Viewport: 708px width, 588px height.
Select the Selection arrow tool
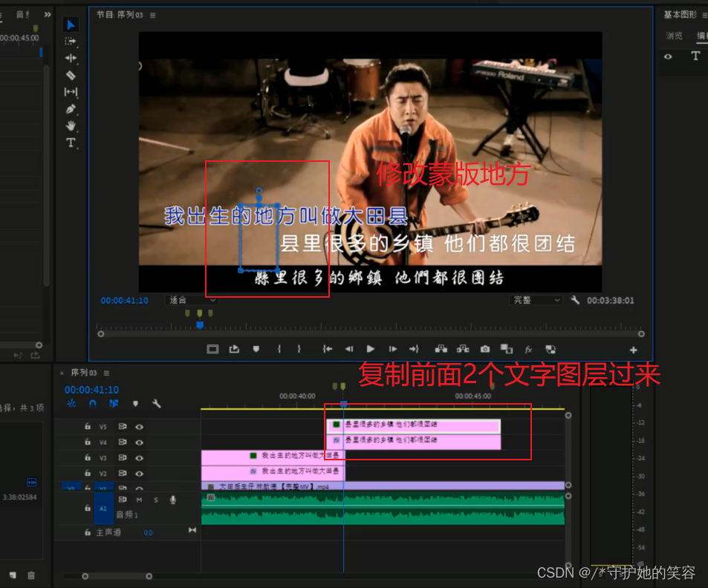click(x=71, y=24)
